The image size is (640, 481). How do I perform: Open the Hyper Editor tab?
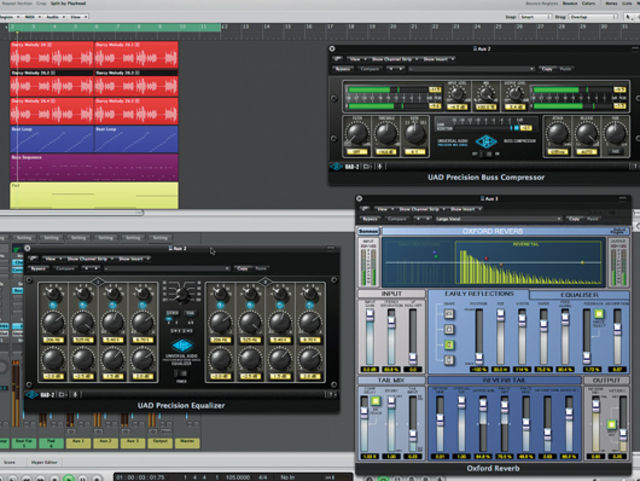(x=44, y=462)
